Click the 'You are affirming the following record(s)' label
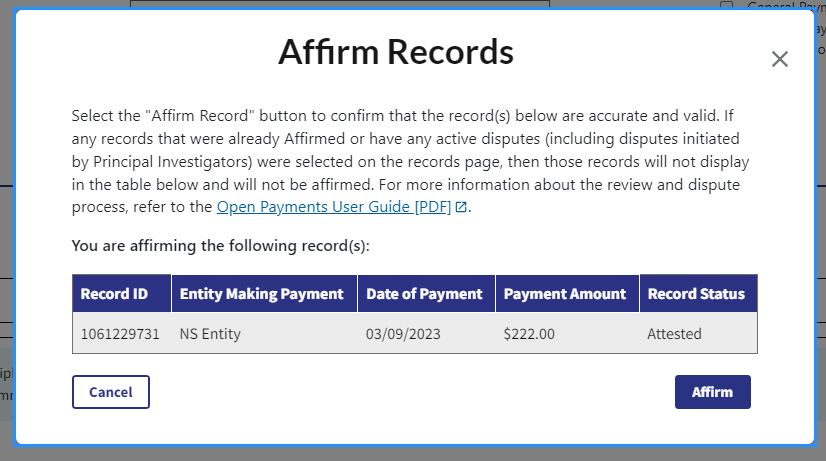Viewport: 826px width, 461px height. [221, 245]
